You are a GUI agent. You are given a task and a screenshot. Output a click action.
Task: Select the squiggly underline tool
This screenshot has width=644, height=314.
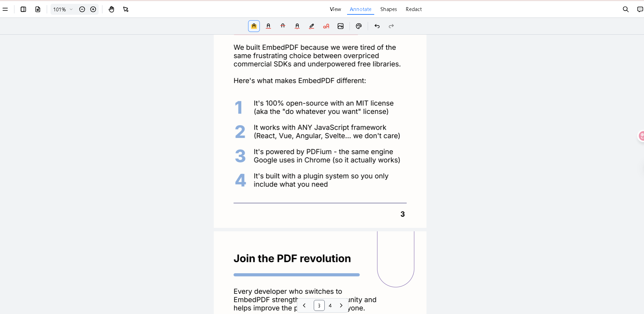point(297,26)
